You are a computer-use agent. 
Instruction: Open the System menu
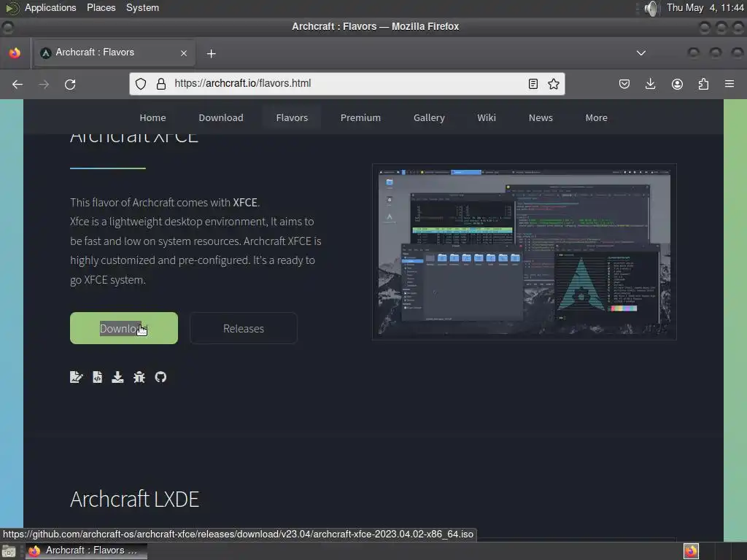(142, 7)
